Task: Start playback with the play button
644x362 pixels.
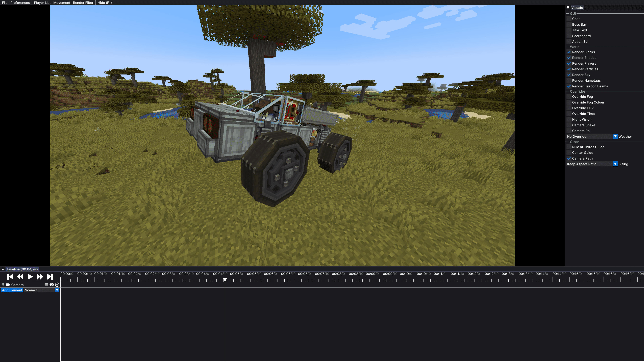Action: (30, 276)
